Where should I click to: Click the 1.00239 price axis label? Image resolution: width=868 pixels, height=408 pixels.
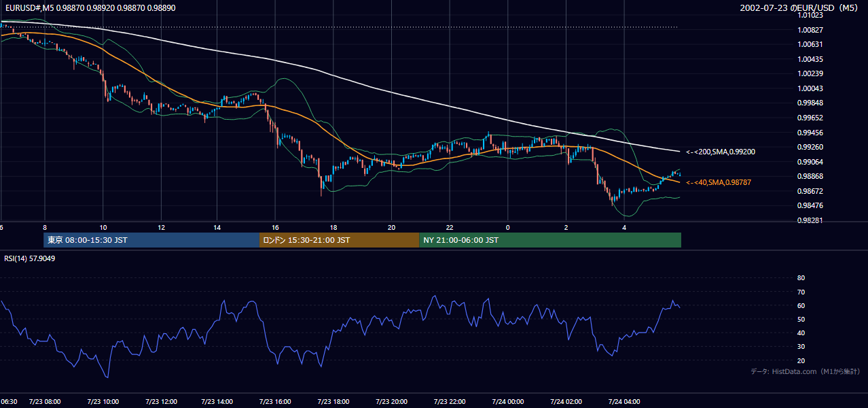tap(810, 73)
